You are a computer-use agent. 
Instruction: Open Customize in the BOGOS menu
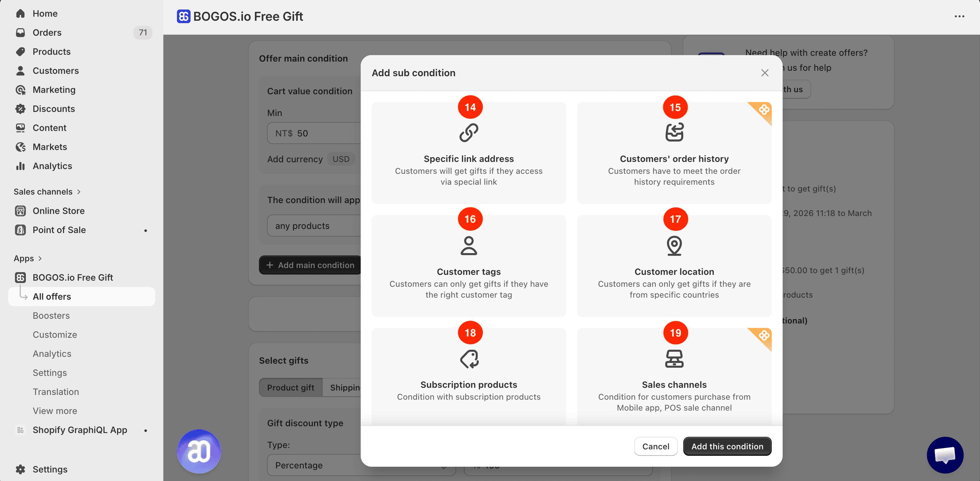pyautogui.click(x=55, y=334)
